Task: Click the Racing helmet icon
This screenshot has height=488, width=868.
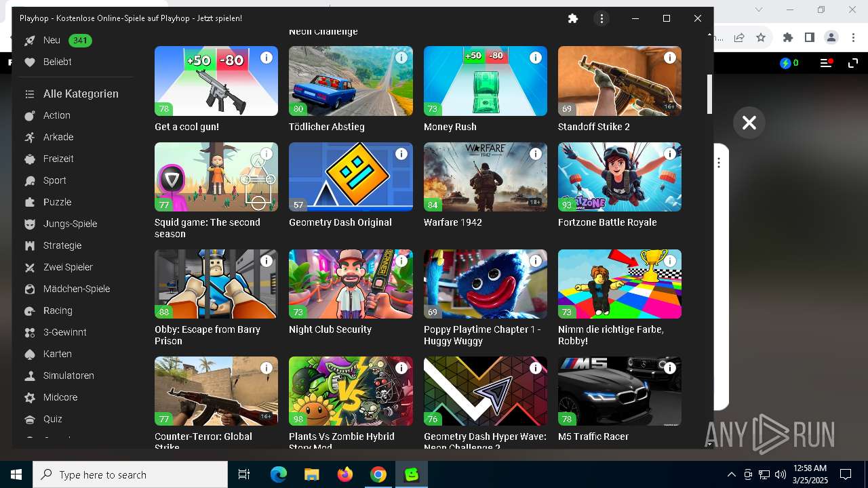Action: (30, 311)
